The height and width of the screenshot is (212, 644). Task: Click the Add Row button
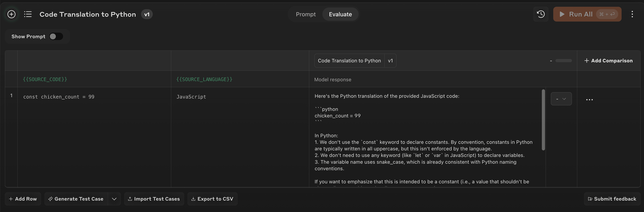coord(23,199)
